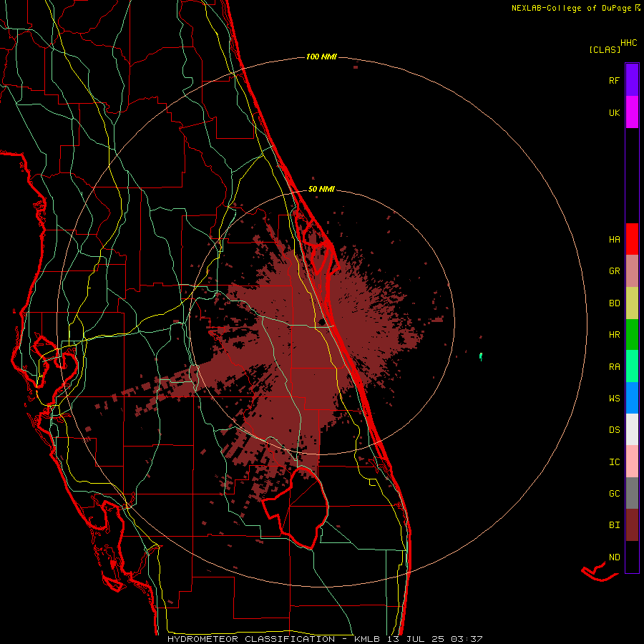Screen dimensions: 644x644
Task: Click the BI dark red legend swatch
Action: (632, 525)
